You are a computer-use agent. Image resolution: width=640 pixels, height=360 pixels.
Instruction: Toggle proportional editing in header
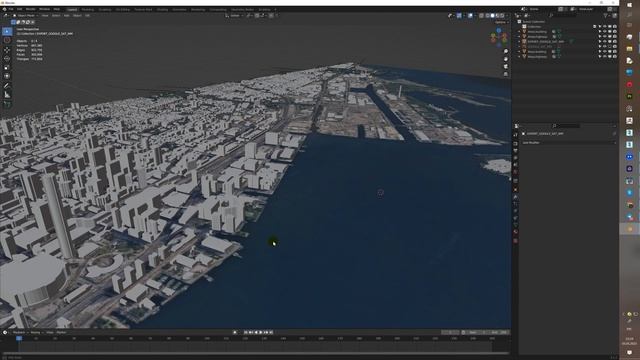(271, 16)
